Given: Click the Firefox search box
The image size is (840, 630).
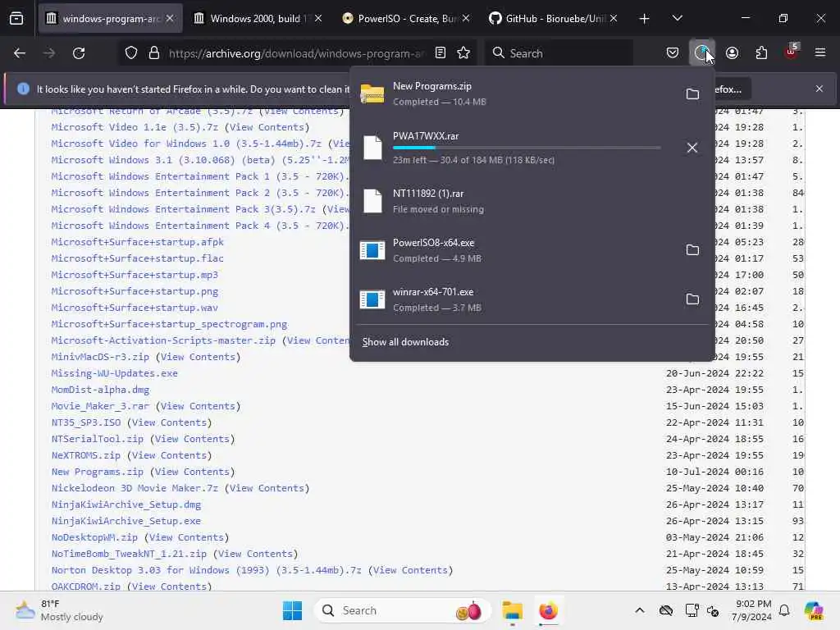Looking at the screenshot, I should tap(559, 53).
